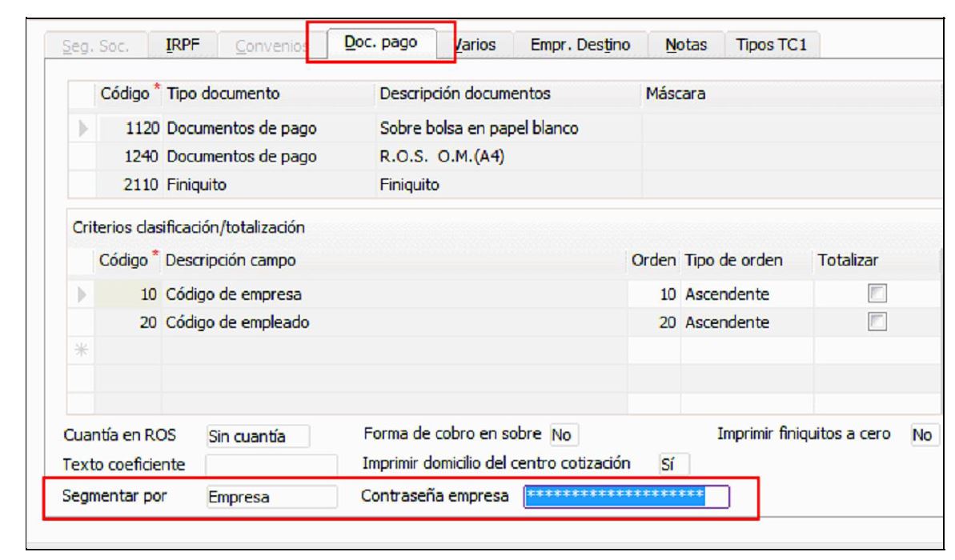Screen dimensions: 955x560
Task: Toggle Totalizar checkbox for Código de empleado
Action: 877,322
